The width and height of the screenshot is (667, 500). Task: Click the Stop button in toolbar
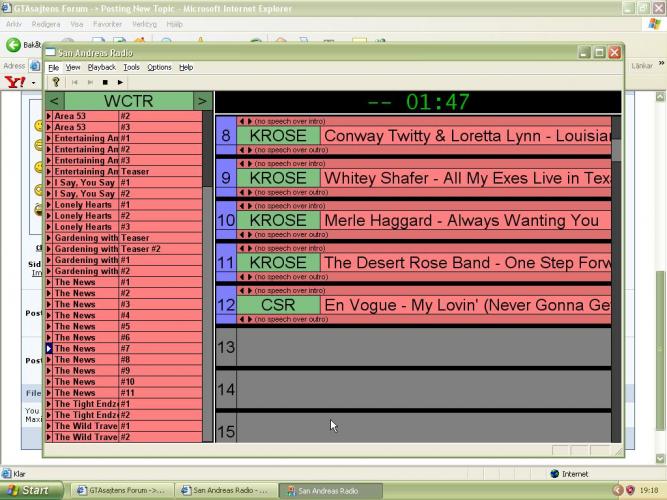105,83
